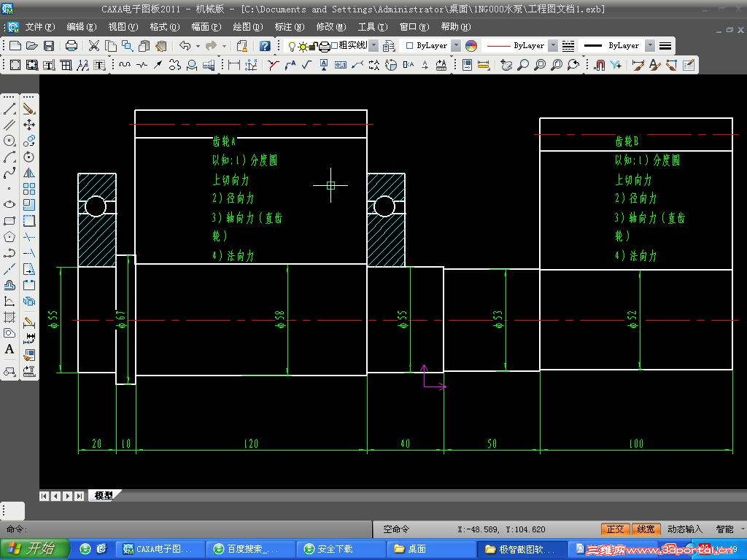Select the Hatch fill tool
The width and height of the screenshot is (747, 560).
pyautogui.click(x=9, y=317)
